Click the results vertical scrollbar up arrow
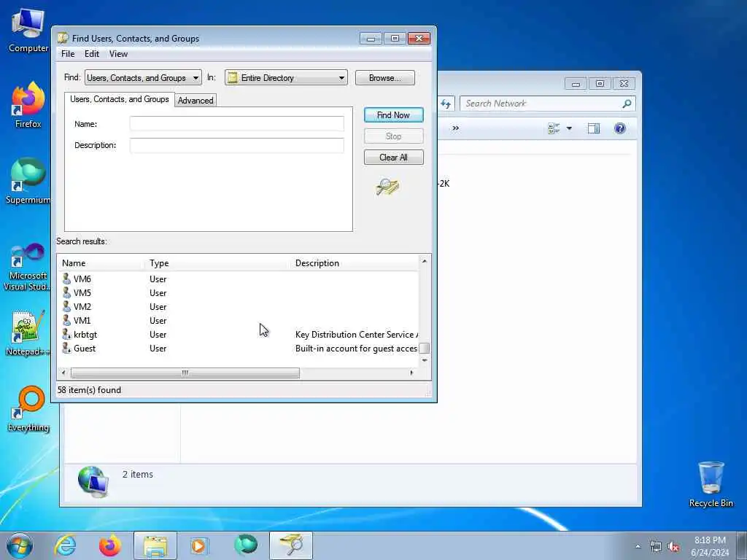747x560 pixels. pos(424,261)
